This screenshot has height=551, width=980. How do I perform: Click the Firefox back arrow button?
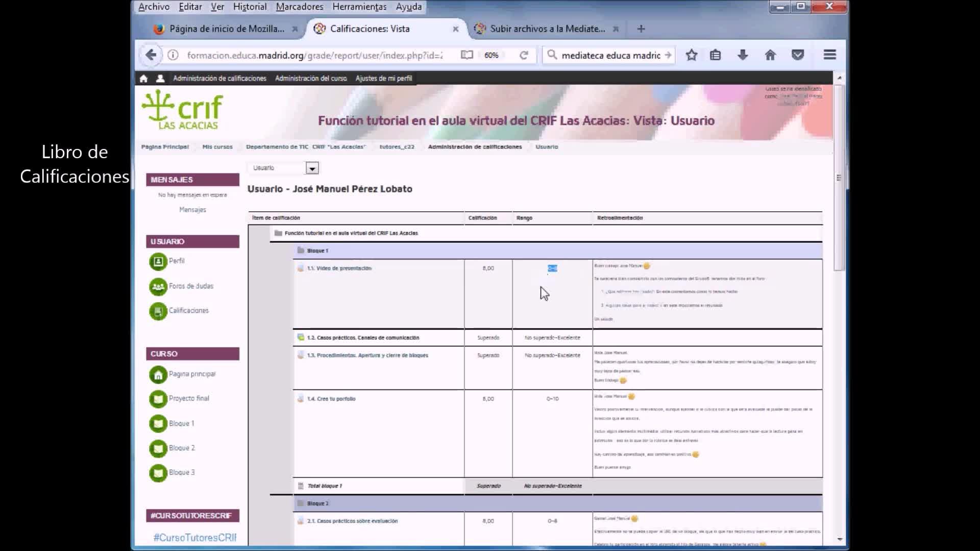click(151, 55)
